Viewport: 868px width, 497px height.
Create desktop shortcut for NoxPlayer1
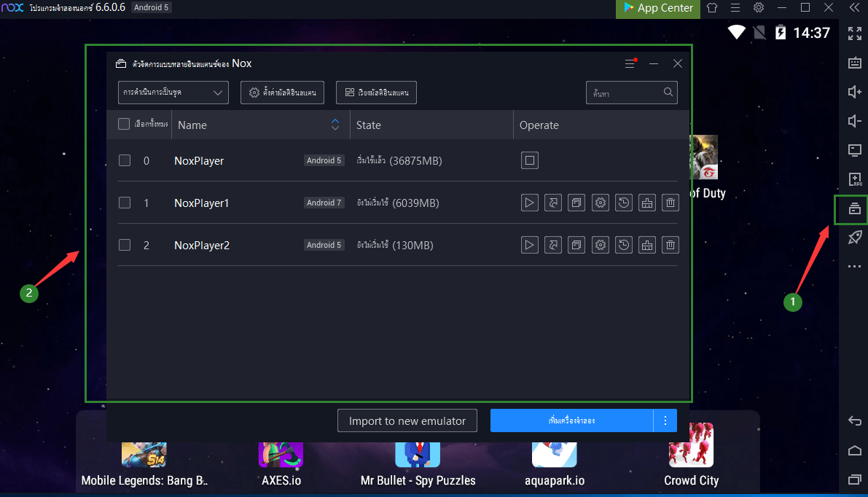click(x=553, y=203)
